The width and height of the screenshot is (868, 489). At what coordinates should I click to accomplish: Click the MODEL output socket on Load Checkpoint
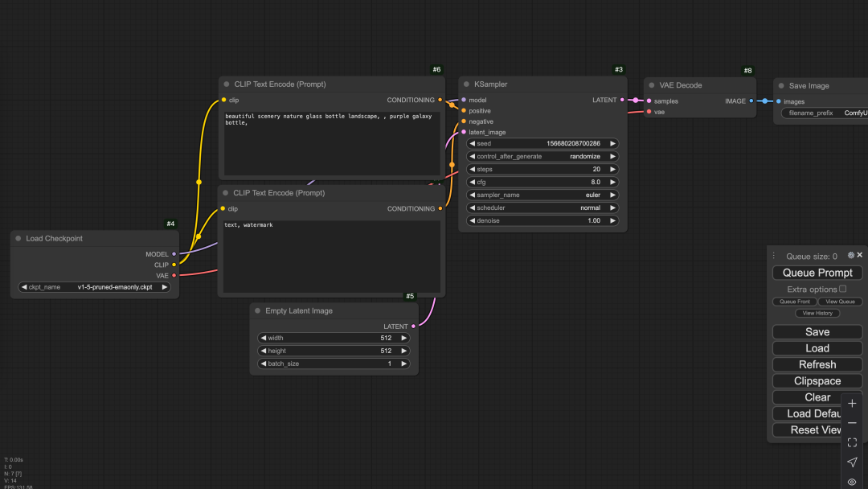click(x=174, y=254)
